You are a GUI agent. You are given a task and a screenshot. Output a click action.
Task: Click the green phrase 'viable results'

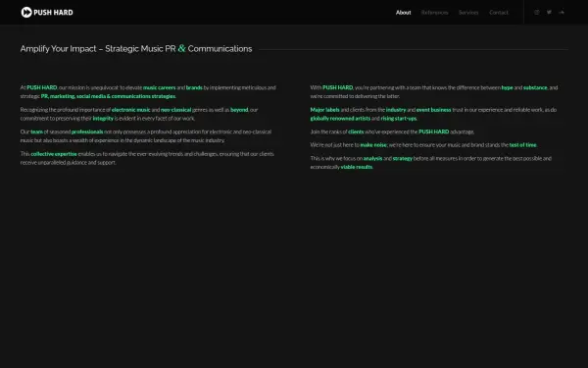tap(357, 167)
